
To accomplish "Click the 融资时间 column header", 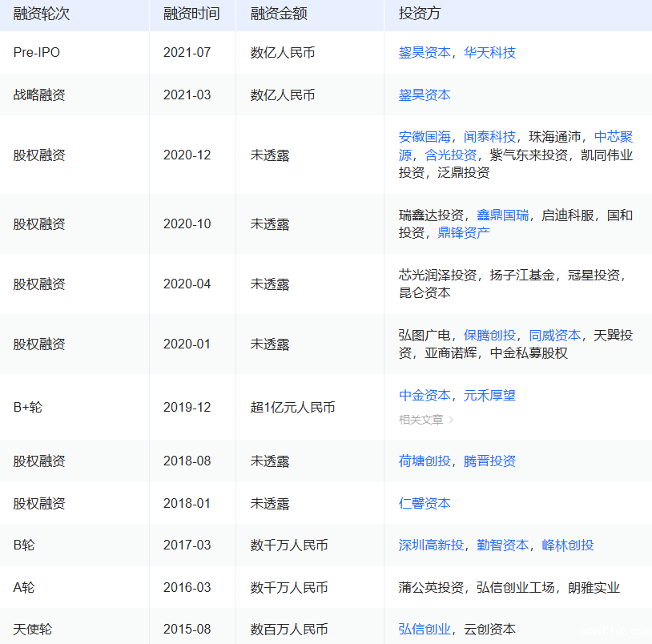I will pyautogui.click(x=191, y=14).
